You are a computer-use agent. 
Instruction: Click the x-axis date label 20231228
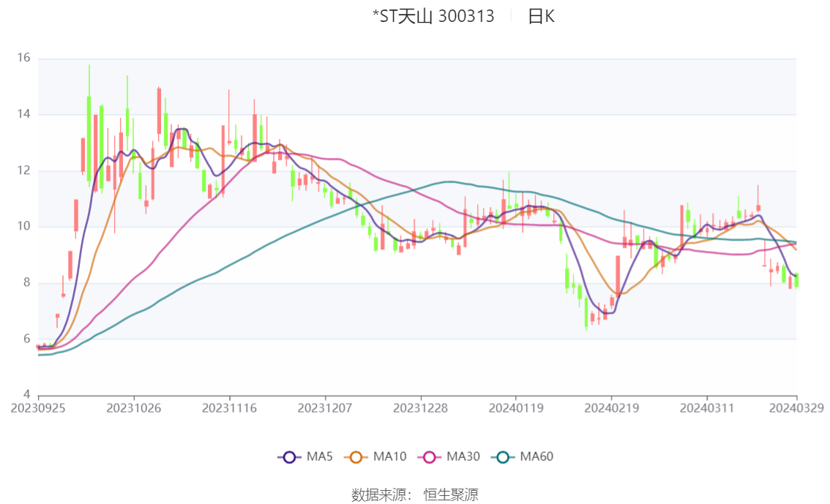420,408
